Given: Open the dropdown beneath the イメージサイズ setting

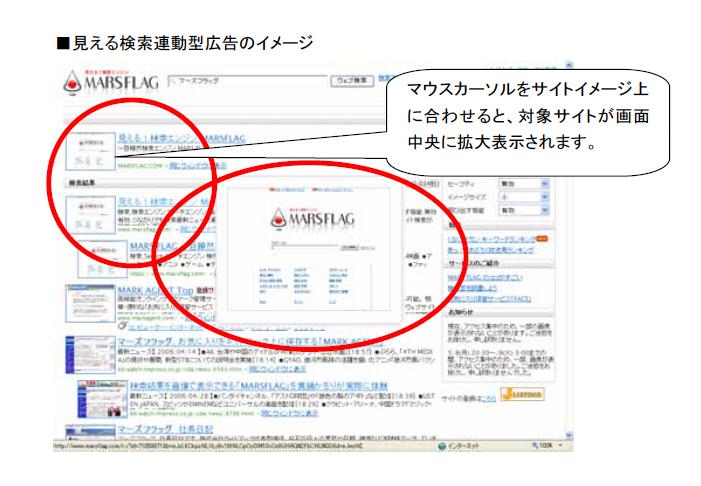Looking at the screenshot, I should (x=524, y=210).
